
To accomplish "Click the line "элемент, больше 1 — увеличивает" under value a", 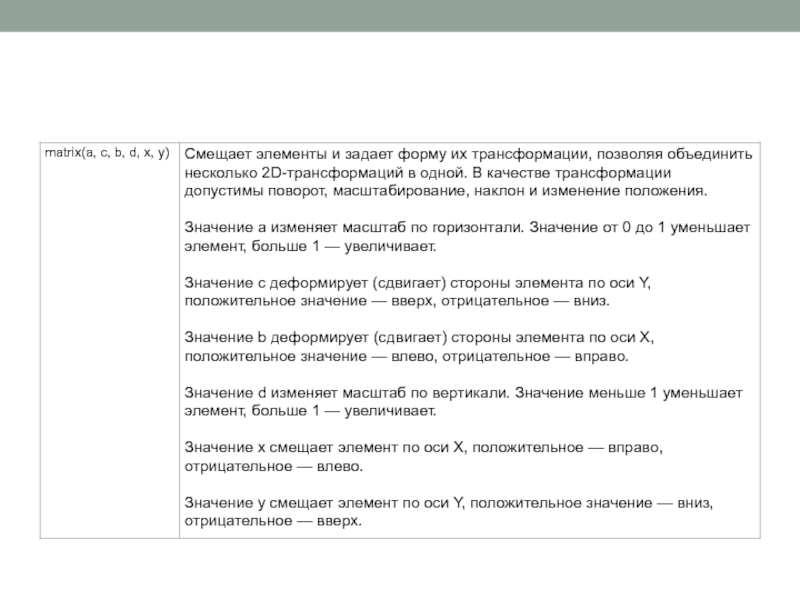I will [x=310, y=245].
